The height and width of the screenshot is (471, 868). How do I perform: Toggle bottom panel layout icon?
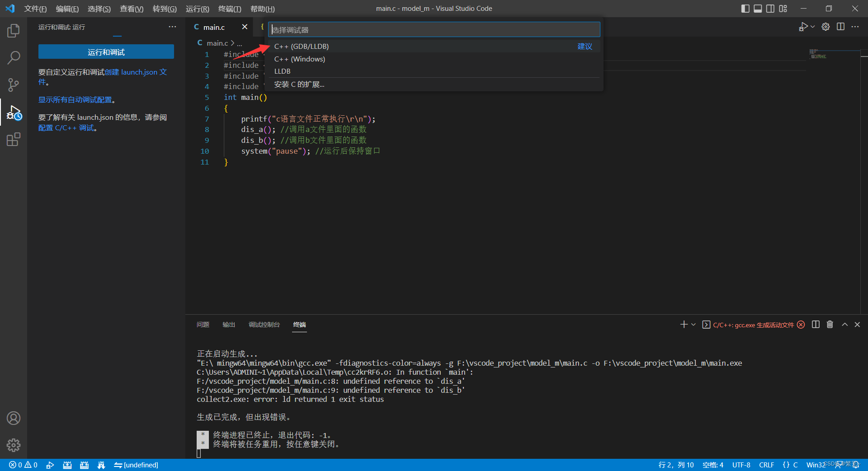tap(758, 9)
